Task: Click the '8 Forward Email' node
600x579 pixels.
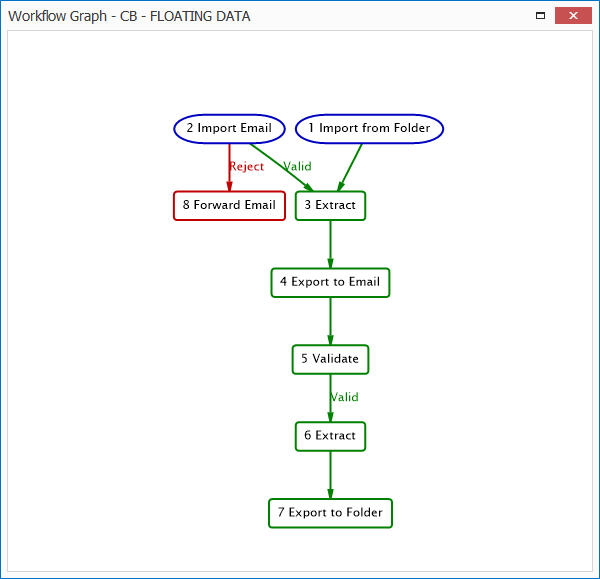Action: click(229, 206)
